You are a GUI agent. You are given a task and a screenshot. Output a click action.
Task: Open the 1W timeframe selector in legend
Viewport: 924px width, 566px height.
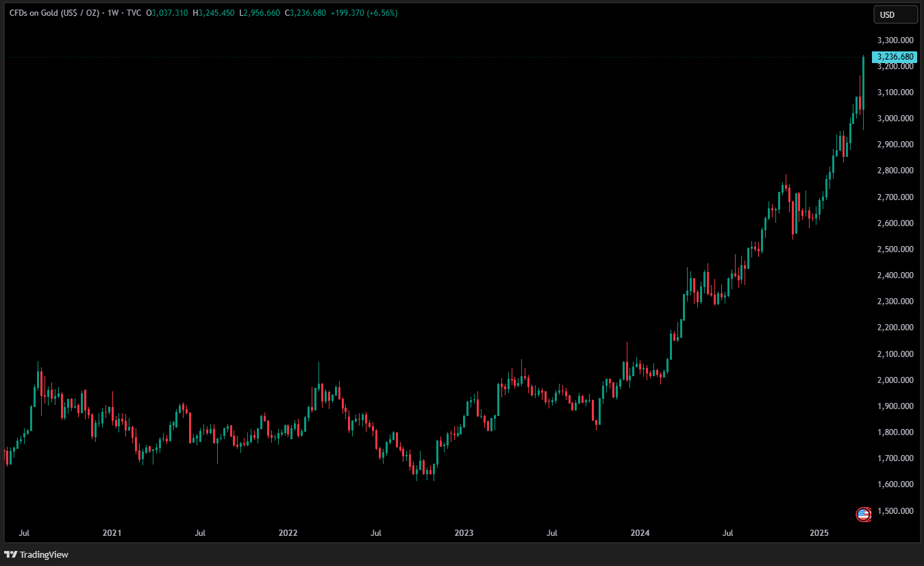(115, 12)
